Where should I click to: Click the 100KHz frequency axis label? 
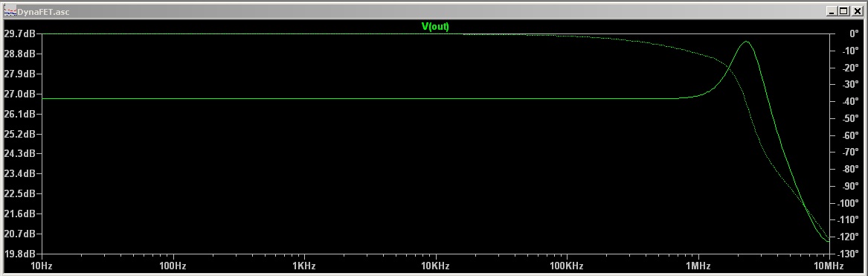567,266
